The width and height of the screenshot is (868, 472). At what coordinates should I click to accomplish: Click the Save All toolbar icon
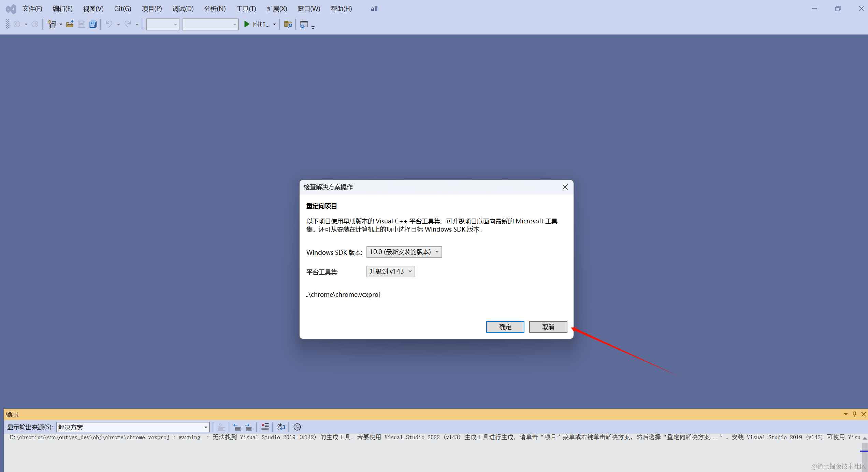(93, 24)
